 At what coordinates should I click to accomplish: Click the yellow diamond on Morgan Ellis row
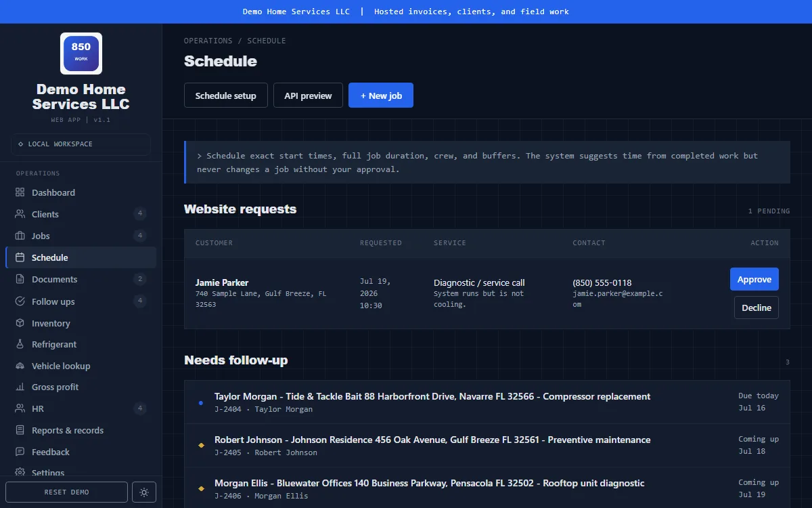(201, 488)
